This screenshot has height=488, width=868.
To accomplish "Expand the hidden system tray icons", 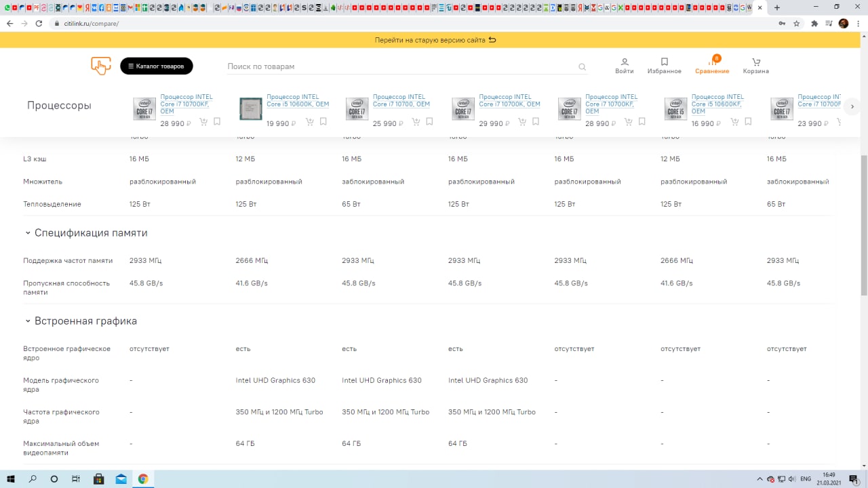I will point(759,479).
